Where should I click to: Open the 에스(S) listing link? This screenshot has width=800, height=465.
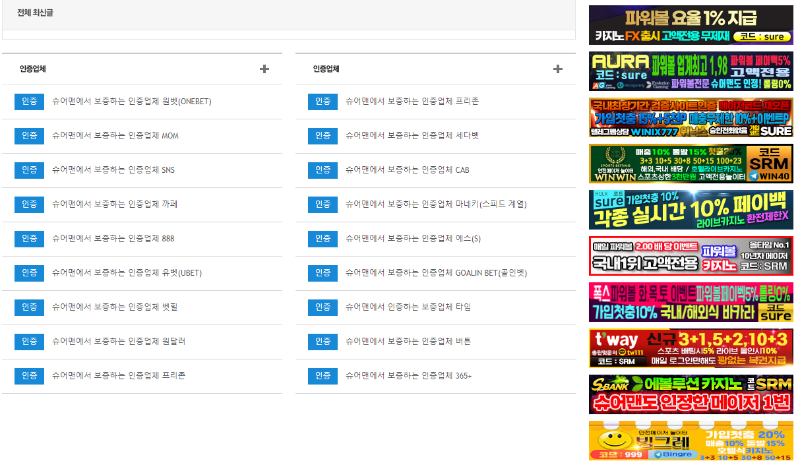(412, 239)
